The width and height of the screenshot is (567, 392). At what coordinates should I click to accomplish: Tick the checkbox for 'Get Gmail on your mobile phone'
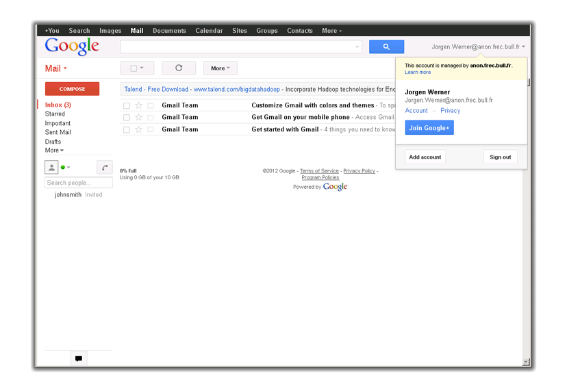tap(127, 118)
